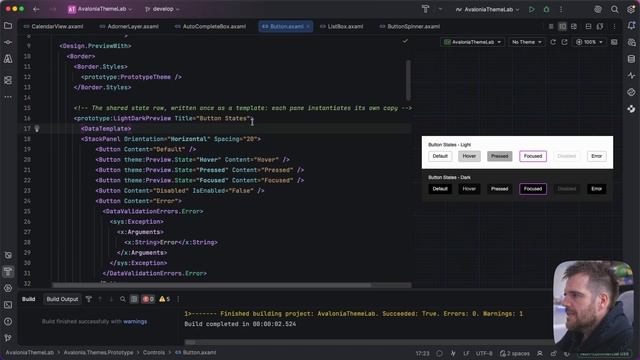Click the light preview Focused button
This screenshot has height=360, width=640.
click(x=533, y=156)
